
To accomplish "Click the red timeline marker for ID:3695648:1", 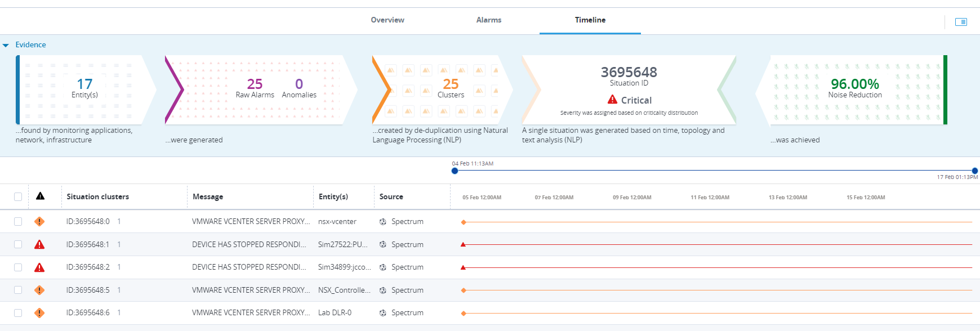I will coord(463,244).
